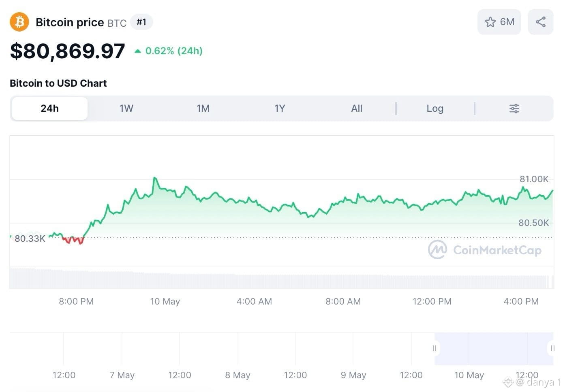The image size is (565, 392).
Task: Click the 8:00 PM time axis label
Action: [x=76, y=301]
